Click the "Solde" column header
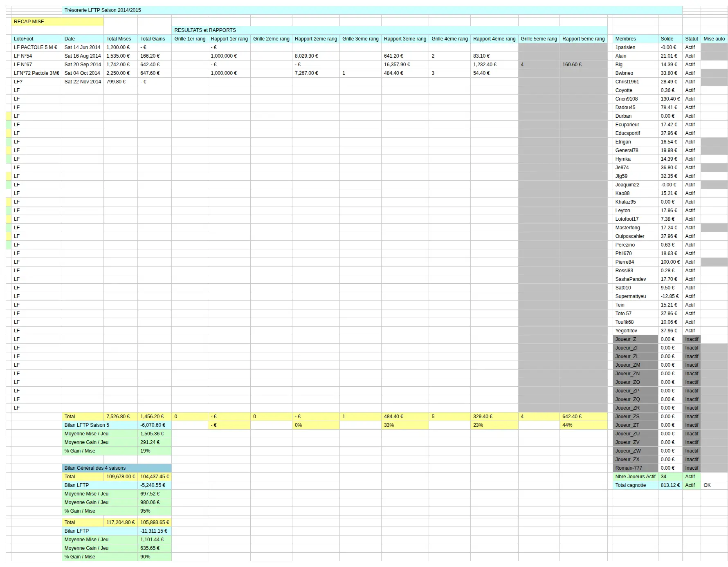The height and width of the screenshot is (567, 728). tap(670, 39)
